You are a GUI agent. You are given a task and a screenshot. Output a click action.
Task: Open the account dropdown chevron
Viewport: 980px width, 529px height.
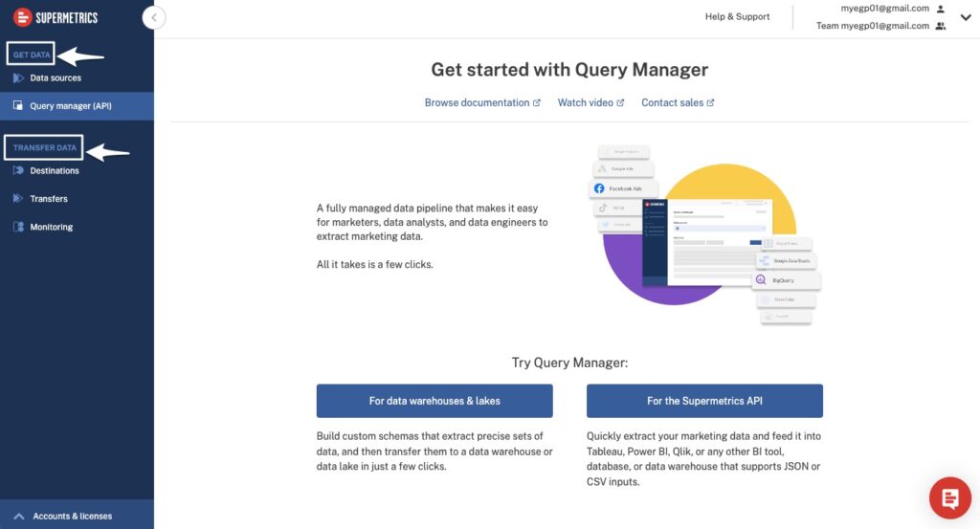(x=966, y=17)
